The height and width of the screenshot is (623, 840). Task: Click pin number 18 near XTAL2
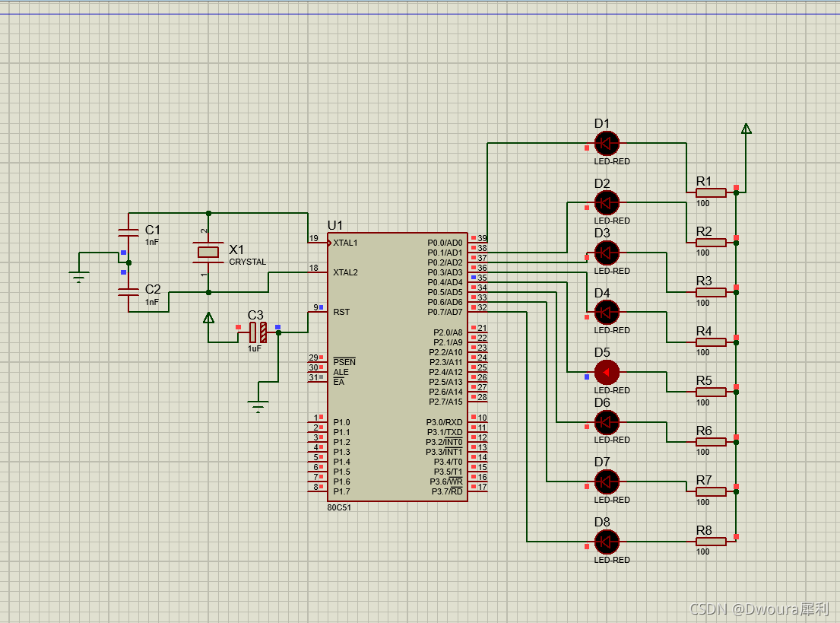tap(313, 268)
